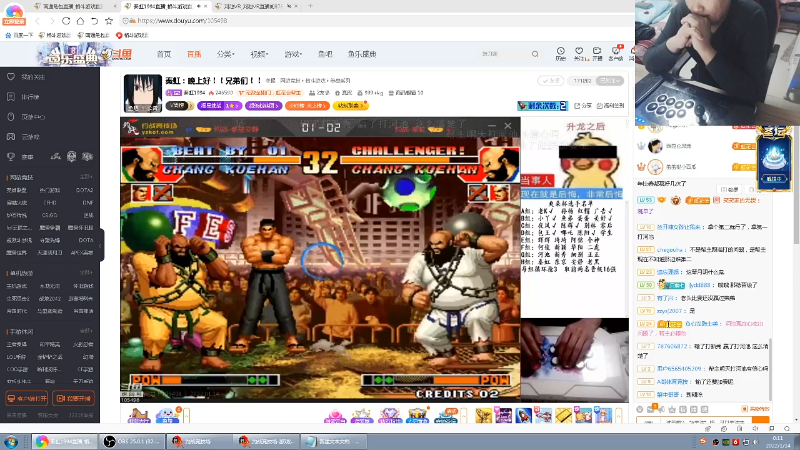800x450 pixels.
Task: Open the 直播 live nav item
Action: pyautogui.click(x=194, y=54)
